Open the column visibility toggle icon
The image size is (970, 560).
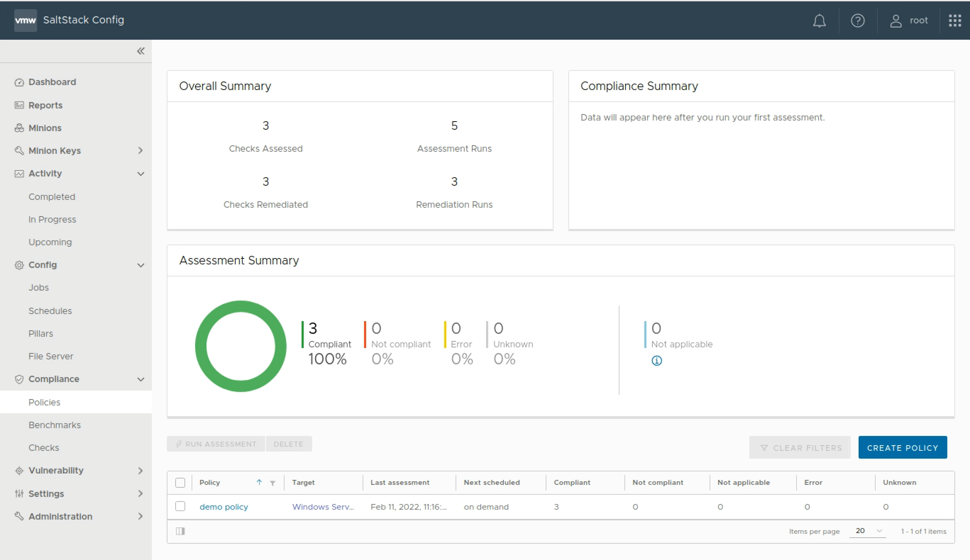pos(180,531)
